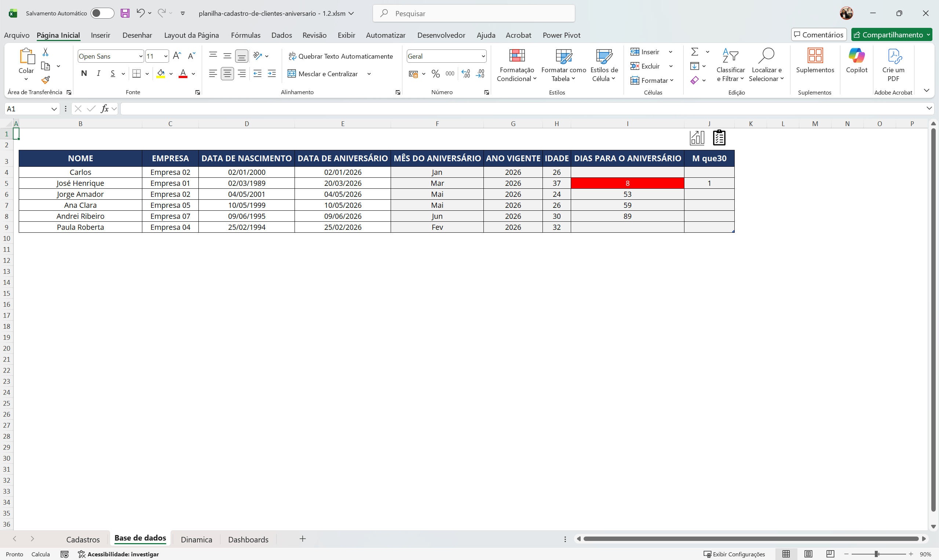Click the Cut scissors icon

[46, 52]
